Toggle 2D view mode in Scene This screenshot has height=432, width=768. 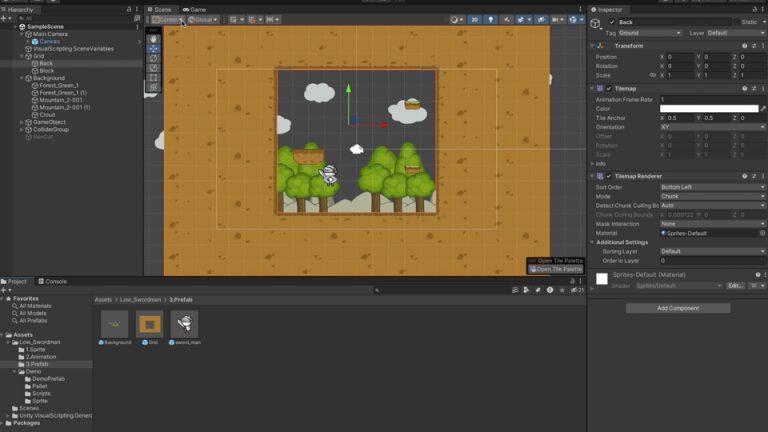[x=474, y=20]
